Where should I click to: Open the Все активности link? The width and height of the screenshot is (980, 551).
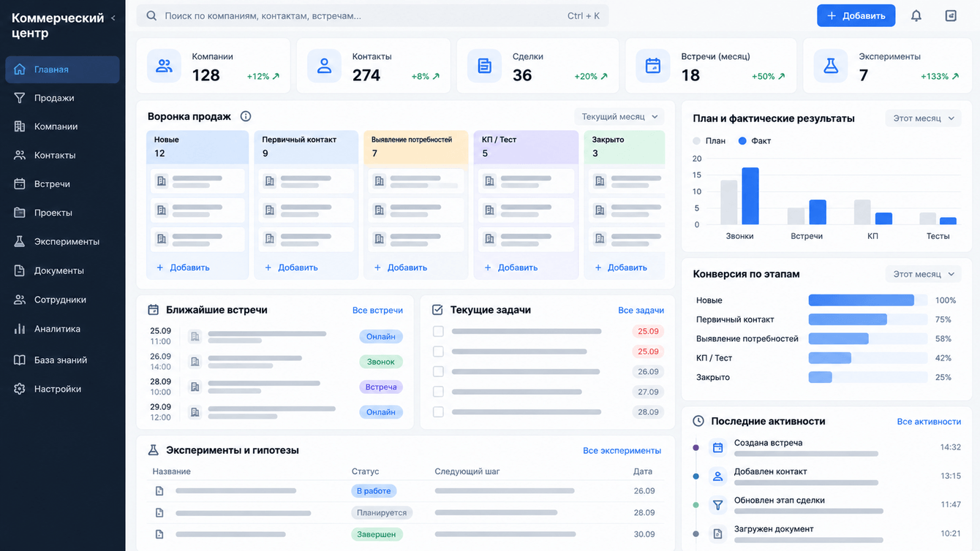(929, 421)
